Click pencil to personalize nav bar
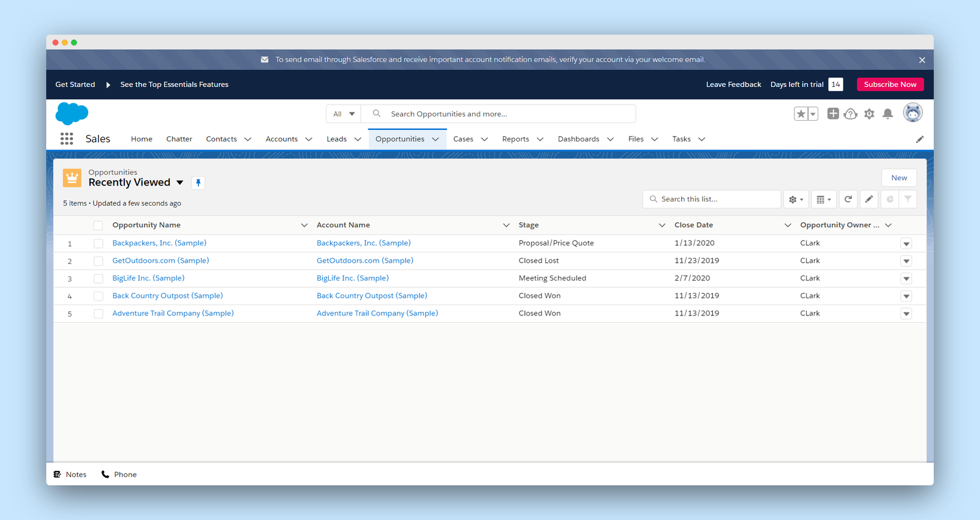Image resolution: width=980 pixels, height=520 pixels. [919, 139]
